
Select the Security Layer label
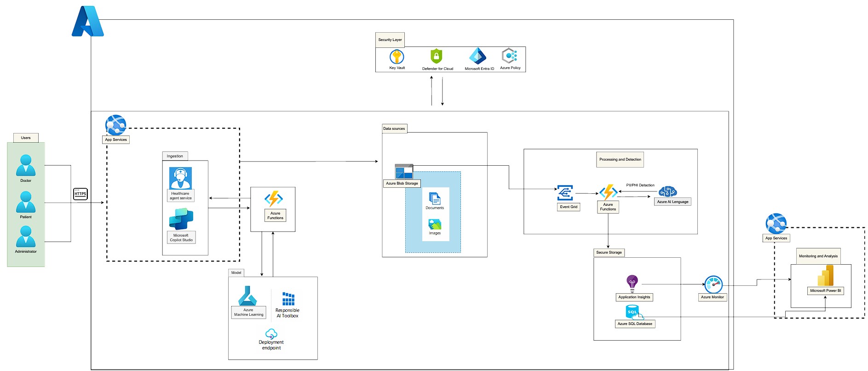(390, 40)
